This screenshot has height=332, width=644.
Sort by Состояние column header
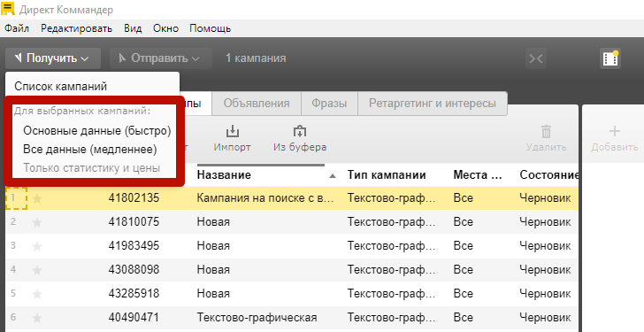point(548,175)
